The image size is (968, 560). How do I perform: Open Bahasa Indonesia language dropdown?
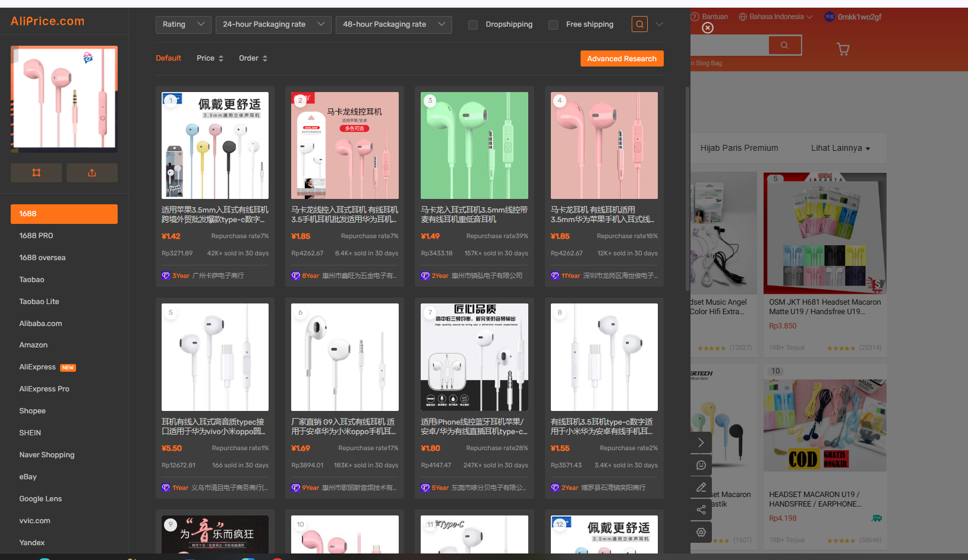pos(775,17)
